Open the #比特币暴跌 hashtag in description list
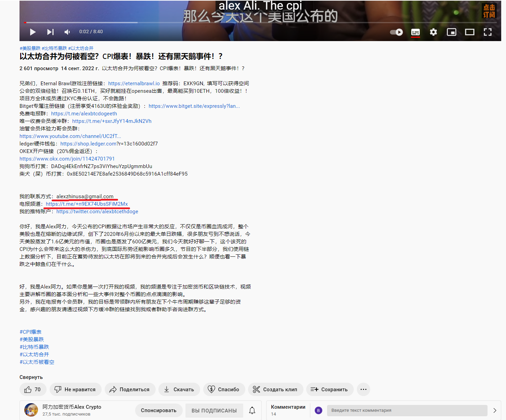506x420 pixels. click(34, 347)
